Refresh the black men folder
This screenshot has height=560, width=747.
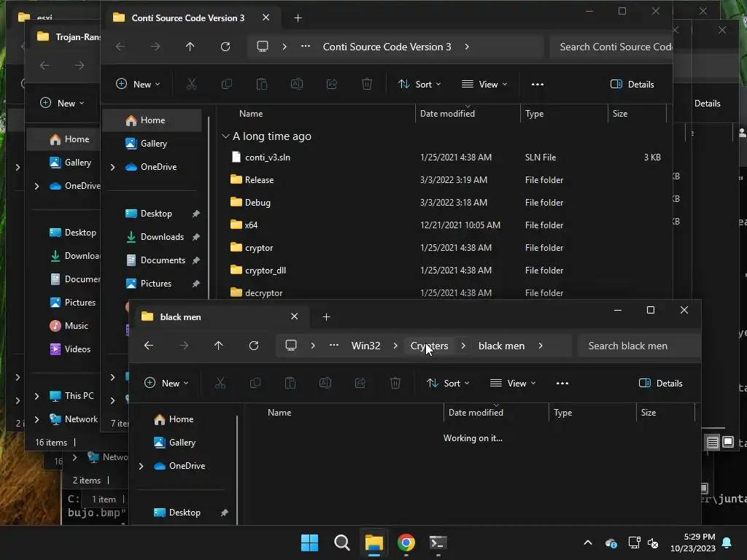tap(254, 346)
